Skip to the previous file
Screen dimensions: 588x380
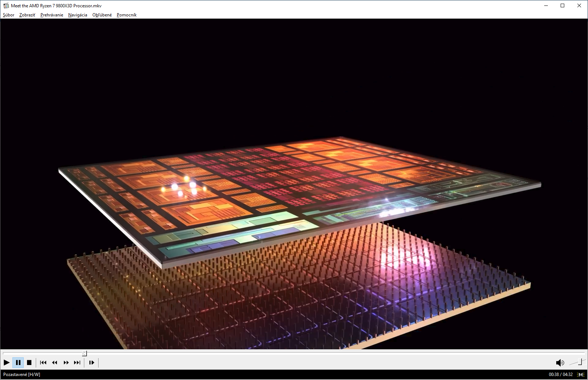[43, 362]
